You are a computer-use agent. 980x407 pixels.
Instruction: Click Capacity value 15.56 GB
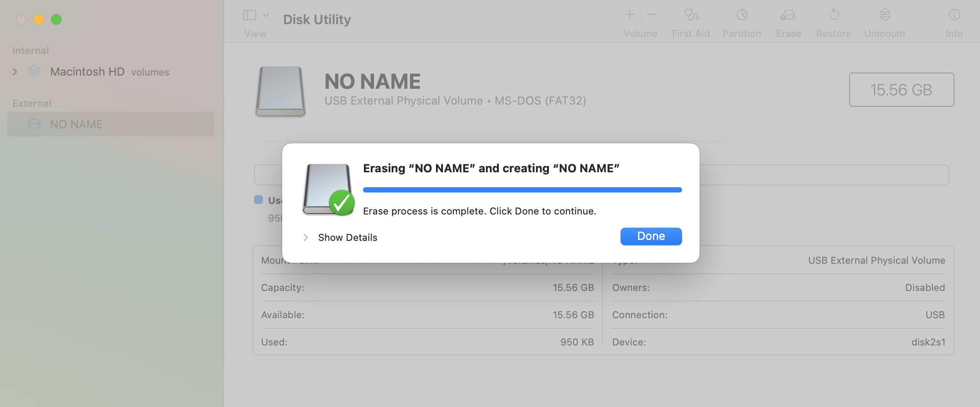pos(573,287)
